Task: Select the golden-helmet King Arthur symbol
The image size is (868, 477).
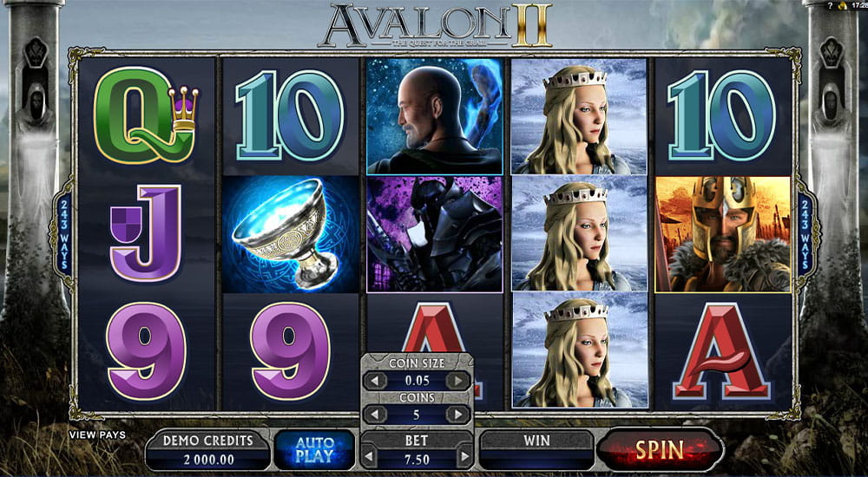Action: [722, 234]
